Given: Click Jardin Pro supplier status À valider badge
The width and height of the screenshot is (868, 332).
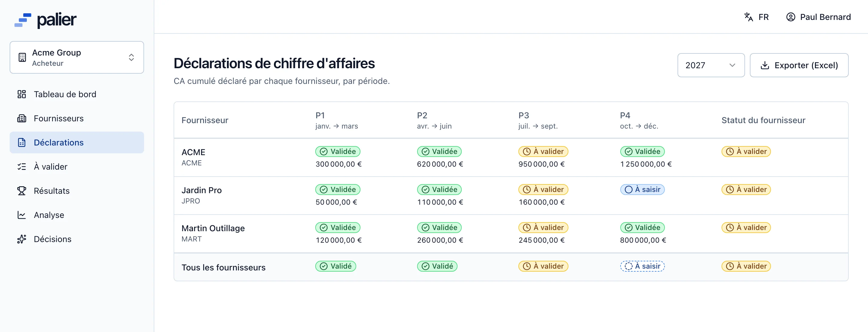Looking at the screenshot, I should (x=746, y=190).
